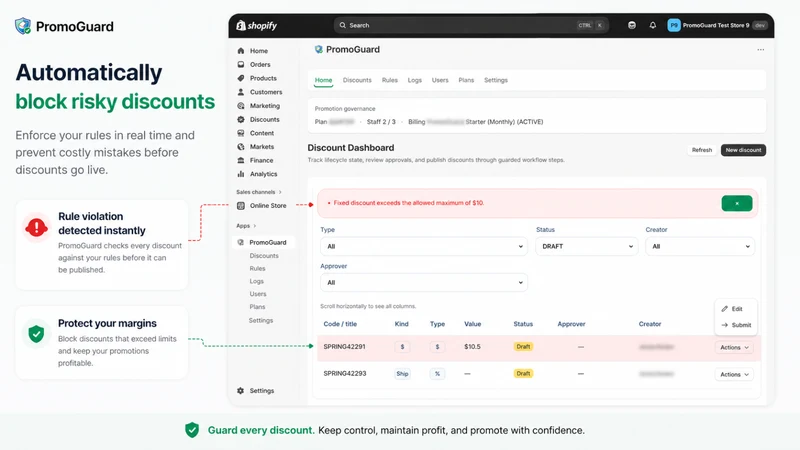
Task: Open Rules under PromoGuard in sidebar
Action: (257, 268)
